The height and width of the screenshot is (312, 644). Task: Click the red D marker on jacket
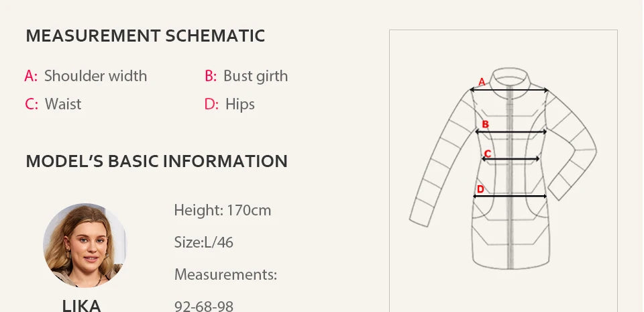(x=480, y=189)
